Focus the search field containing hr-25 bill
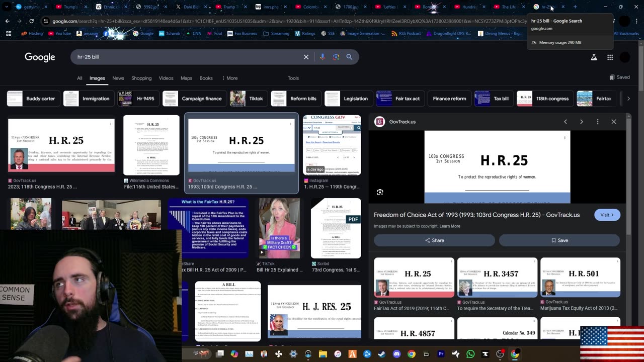 tap(186, 57)
